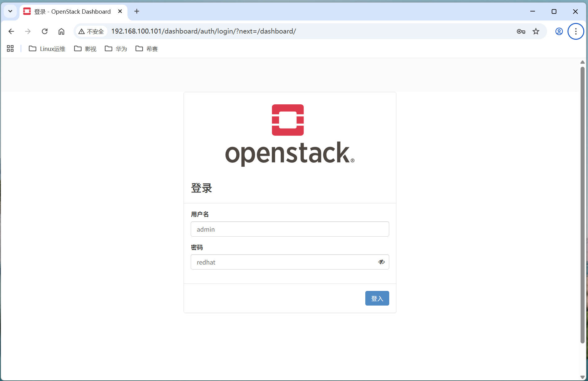The image size is (588, 381).
Task: Click the scrollbar down arrow
Action: coord(582,377)
